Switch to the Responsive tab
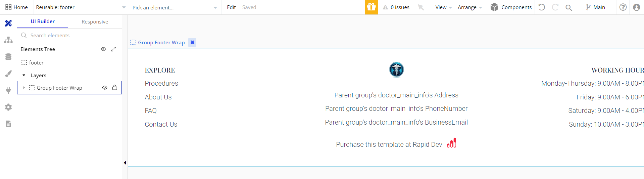This screenshot has height=179, width=644. pyautogui.click(x=95, y=21)
